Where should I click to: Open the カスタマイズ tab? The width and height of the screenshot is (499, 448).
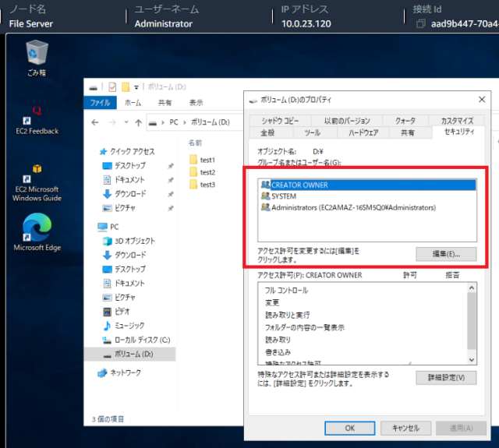coord(457,121)
